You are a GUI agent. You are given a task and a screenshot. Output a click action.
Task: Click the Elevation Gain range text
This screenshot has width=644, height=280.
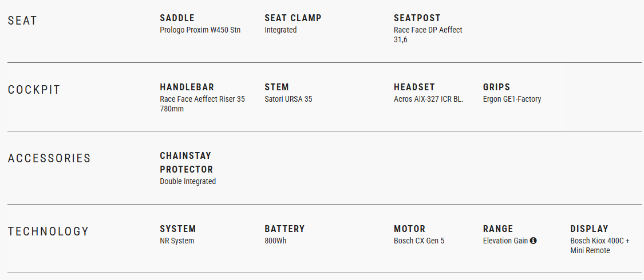click(505, 241)
